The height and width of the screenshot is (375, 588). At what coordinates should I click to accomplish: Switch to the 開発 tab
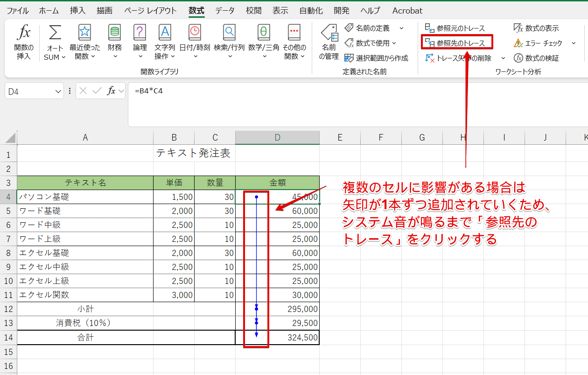click(x=342, y=10)
